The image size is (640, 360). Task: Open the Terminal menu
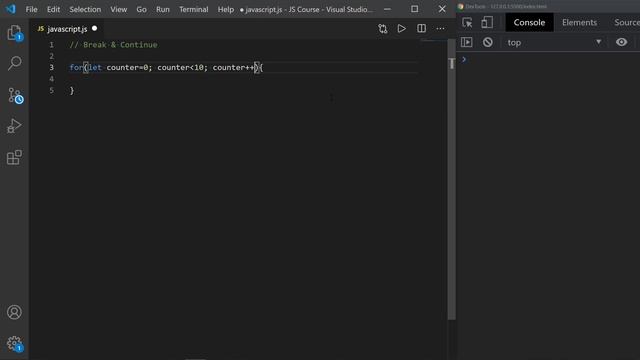193,9
